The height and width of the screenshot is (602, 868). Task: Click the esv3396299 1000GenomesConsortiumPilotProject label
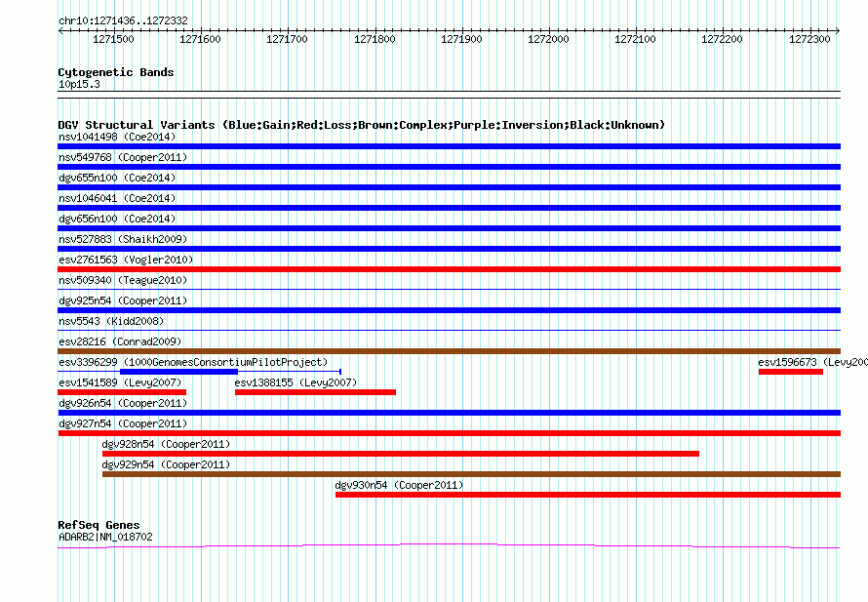point(193,362)
